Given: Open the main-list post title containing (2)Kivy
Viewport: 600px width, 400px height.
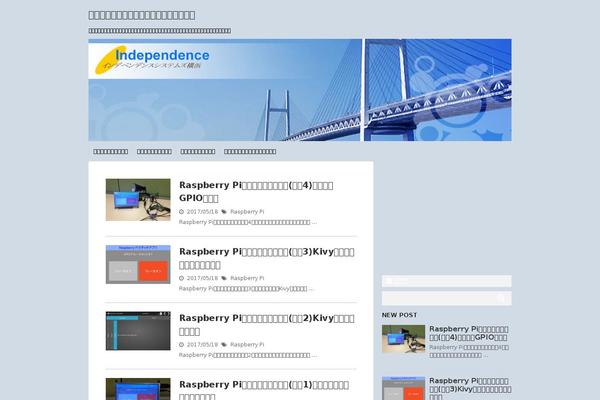Looking at the screenshot, I should coord(267,325).
